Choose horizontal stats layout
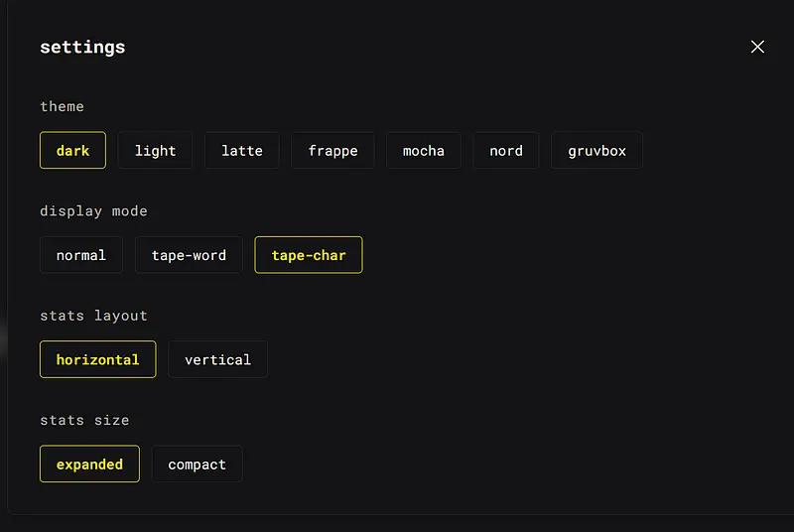Image resolution: width=794 pixels, height=532 pixels. click(97, 359)
